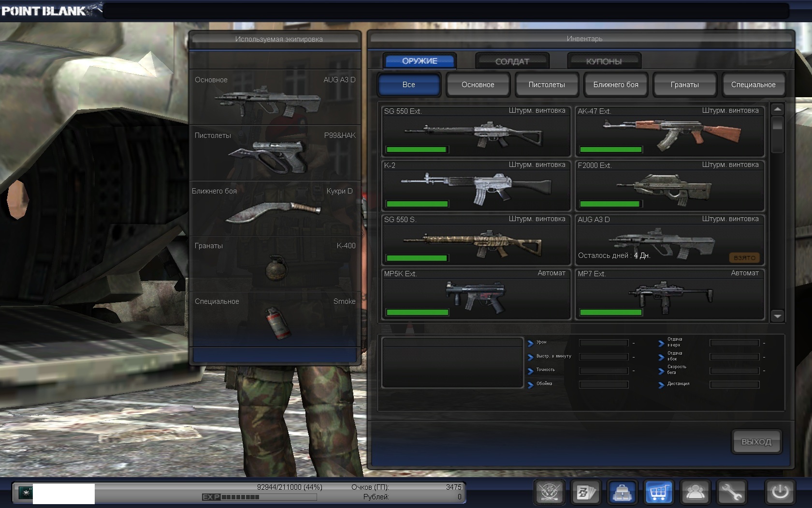The image size is (812, 508).
Task: Filter inventory by Пистолеты
Action: (547, 85)
